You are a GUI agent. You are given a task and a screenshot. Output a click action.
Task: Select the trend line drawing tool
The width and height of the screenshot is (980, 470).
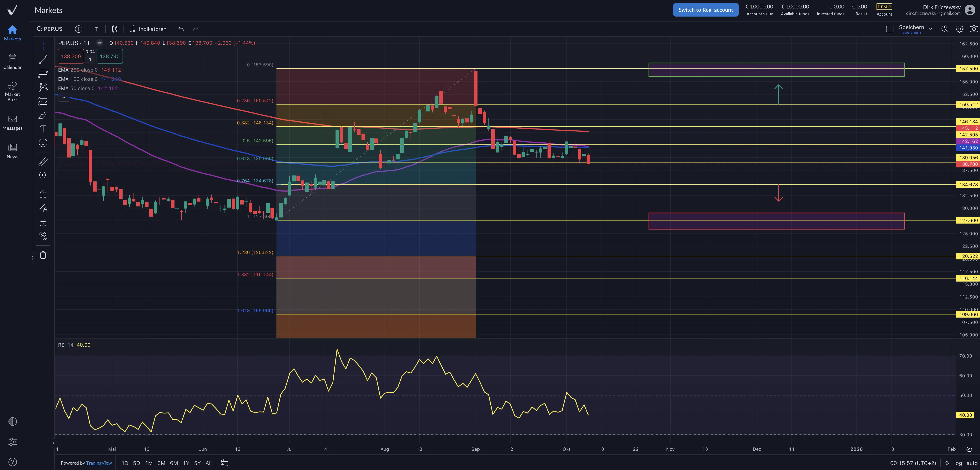pyautogui.click(x=43, y=59)
